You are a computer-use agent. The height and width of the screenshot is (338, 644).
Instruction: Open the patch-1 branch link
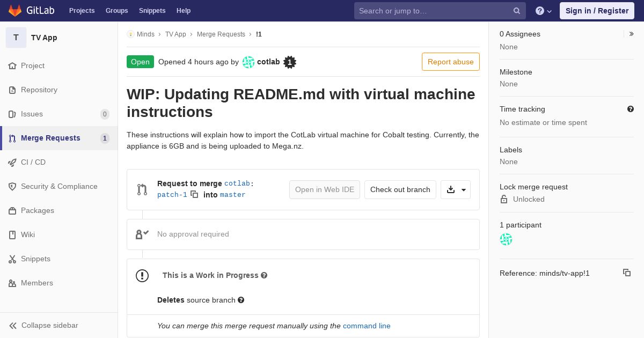point(172,195)
